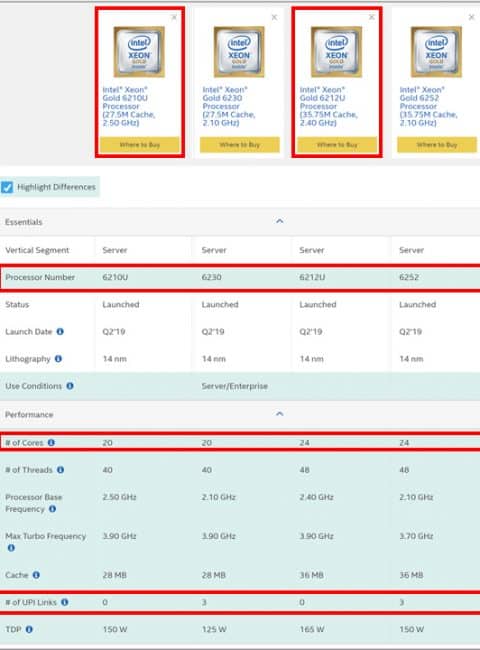Select the 6230 processor number cell
Image resolution: width=480 pixels, height=650 pixels.
pos(211,277)
